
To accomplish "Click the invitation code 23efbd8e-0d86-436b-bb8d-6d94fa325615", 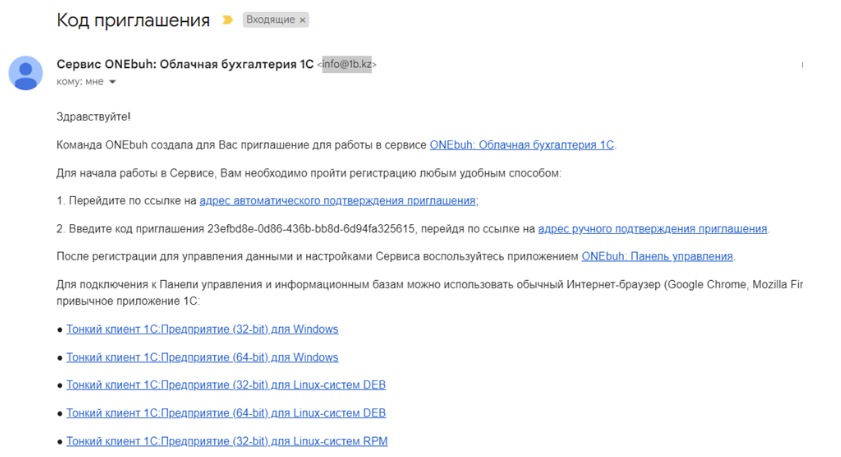I will click(x=311, y=228).
